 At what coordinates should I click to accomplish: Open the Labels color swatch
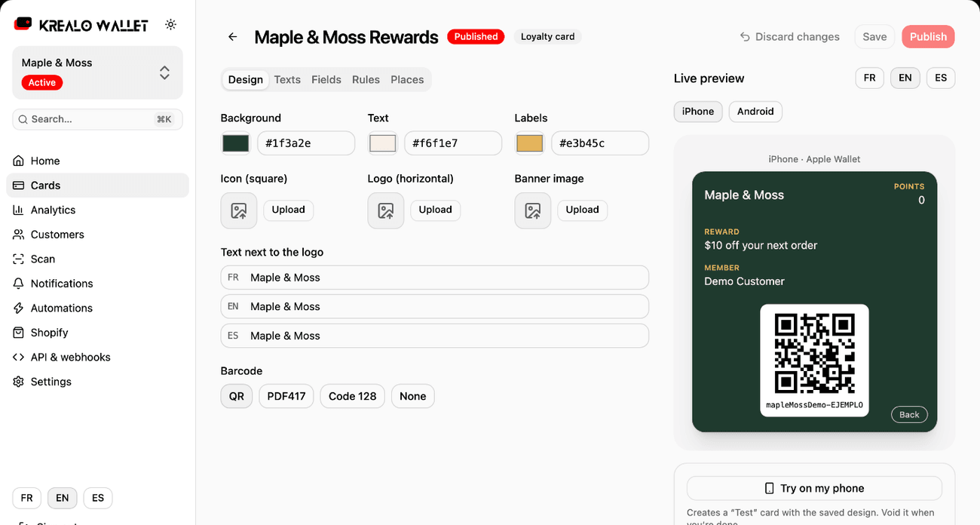pyautogui.click(x=529, y=143)
